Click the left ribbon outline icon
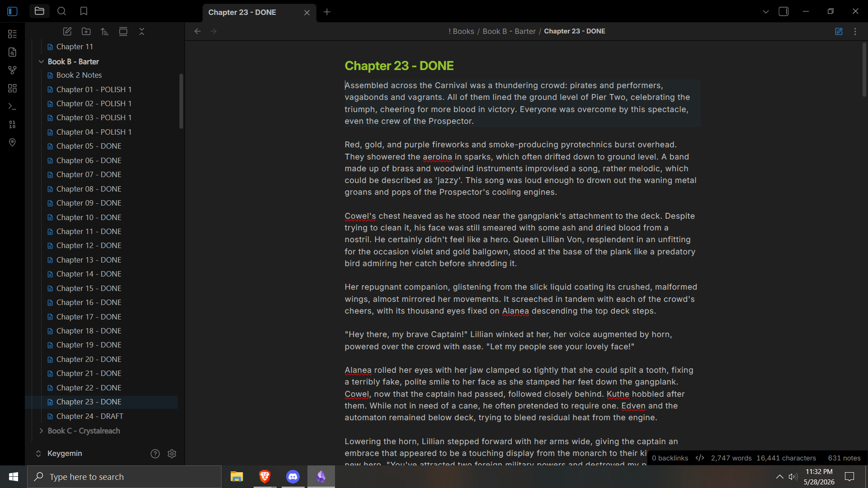The height and width of the screenshot is (488, 868). pyautogui.click(x=12, y=34)
